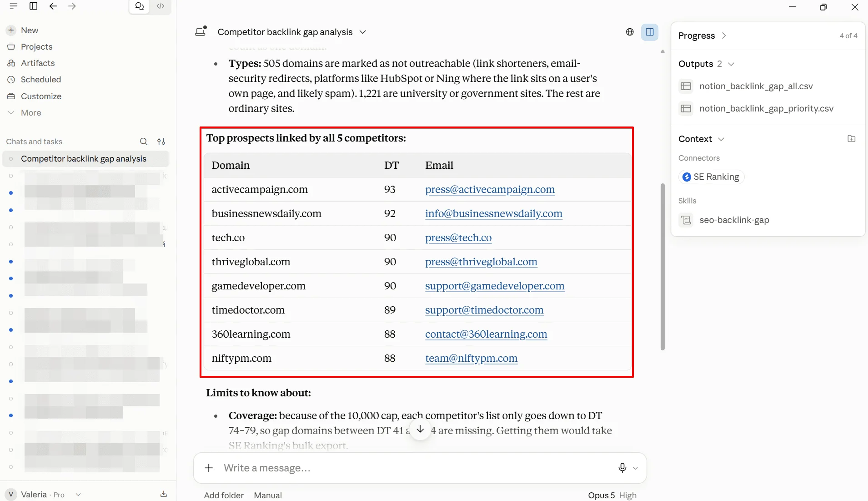Start voice input microphone icon

tap(622, 468)
